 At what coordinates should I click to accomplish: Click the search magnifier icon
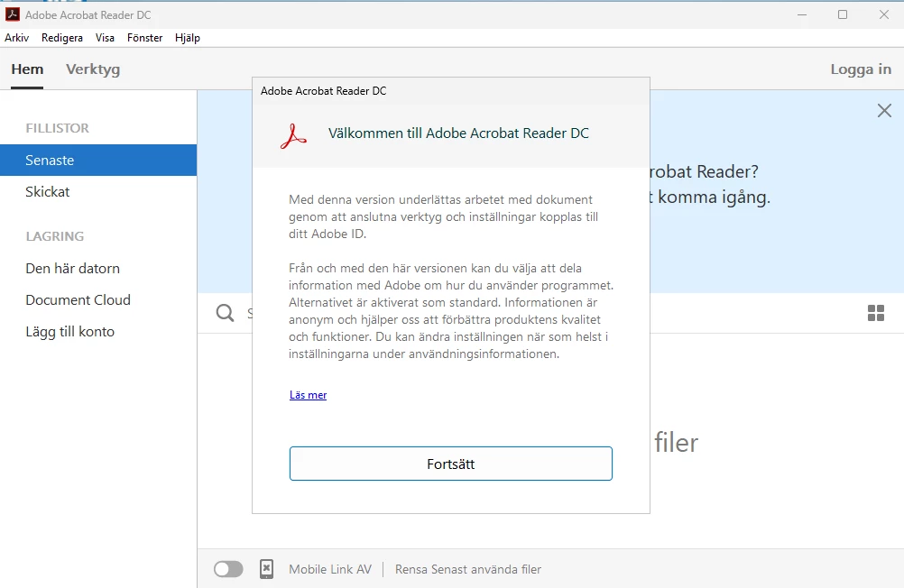(x=225, y=313)
